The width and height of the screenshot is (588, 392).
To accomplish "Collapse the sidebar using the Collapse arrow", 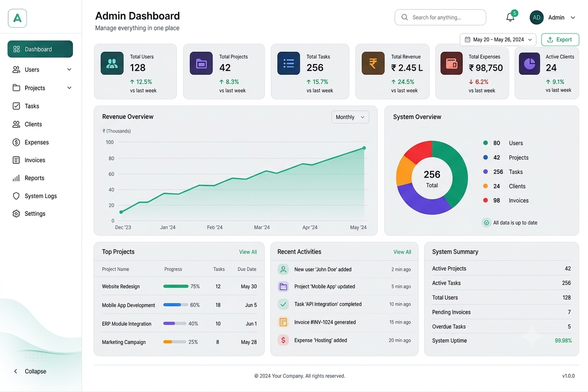I will point(16,371).
